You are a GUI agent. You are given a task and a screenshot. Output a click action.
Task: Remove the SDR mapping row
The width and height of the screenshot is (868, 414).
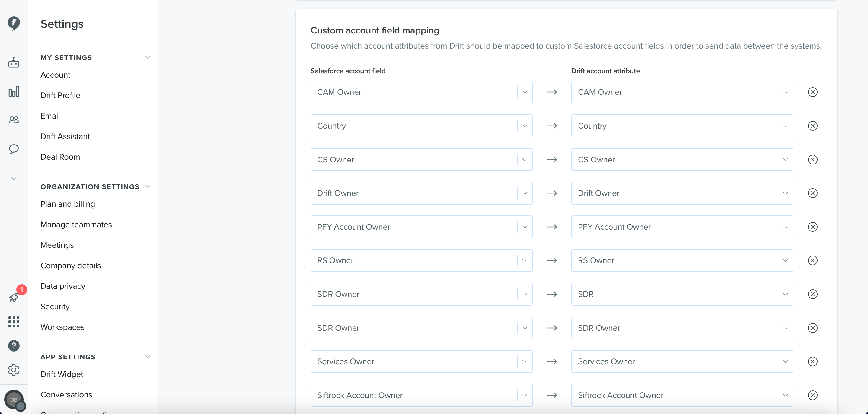[812, 294]
